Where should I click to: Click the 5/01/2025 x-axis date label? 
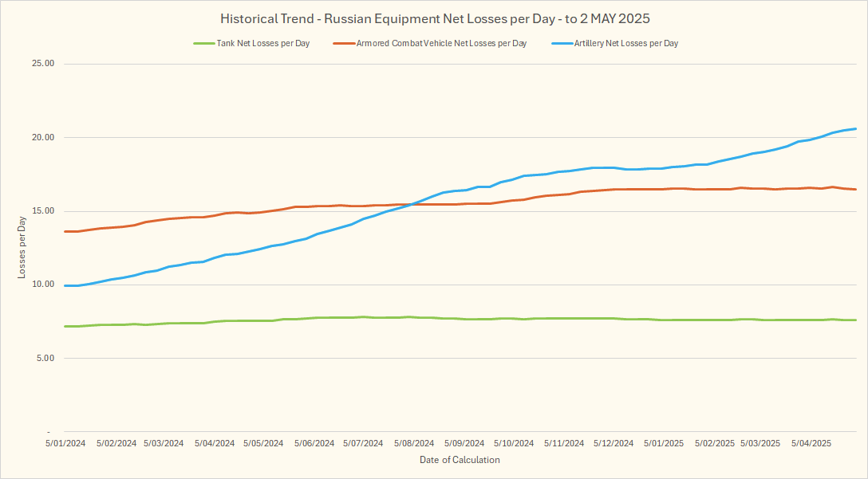(664, 443)
